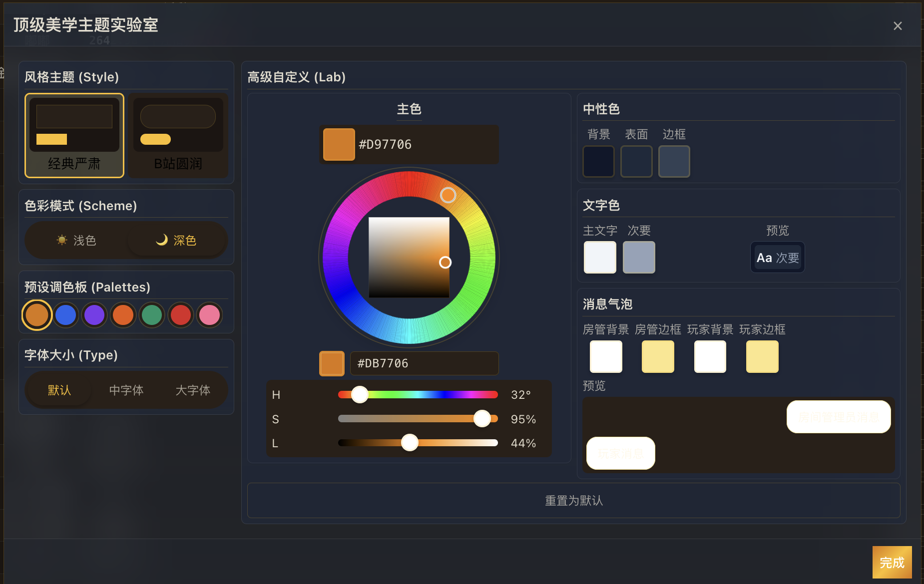This screenshot has height=584, width=924.
Task: Click the L lightness slider thumb
Action: tap(410, 442)
